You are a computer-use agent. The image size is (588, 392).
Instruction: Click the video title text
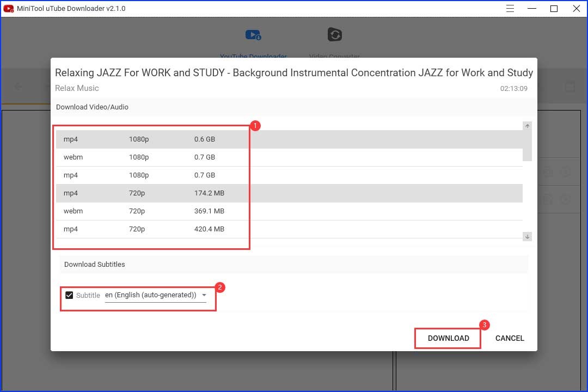tap(294, 73)
